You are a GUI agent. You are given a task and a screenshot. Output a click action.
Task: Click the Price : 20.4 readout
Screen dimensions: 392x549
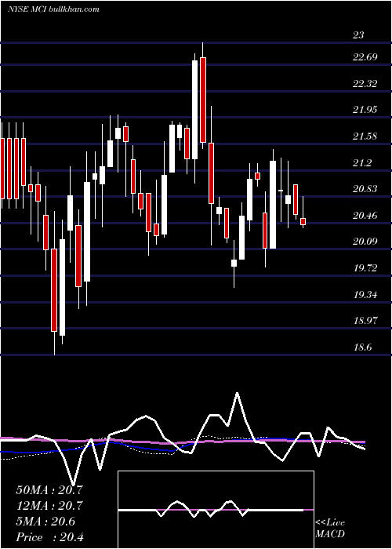tap(49, 537)
